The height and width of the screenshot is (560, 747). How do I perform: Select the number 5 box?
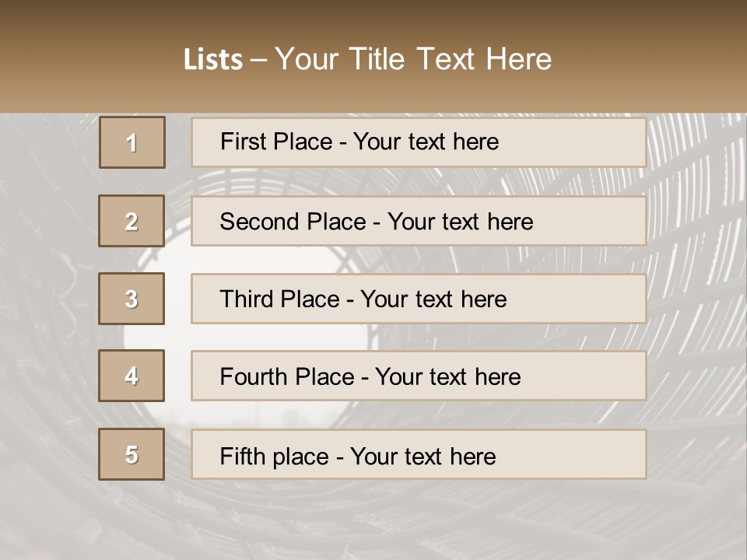(132, 453)
